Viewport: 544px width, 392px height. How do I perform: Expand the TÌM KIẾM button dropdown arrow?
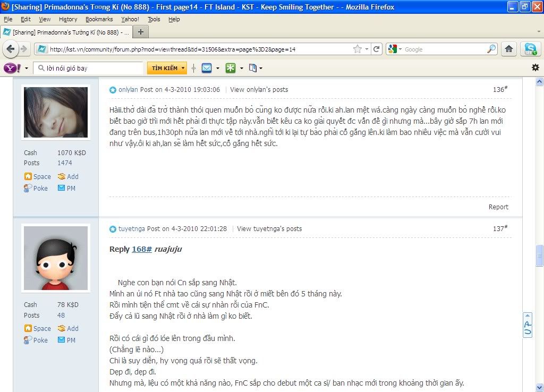pos(183,68)
